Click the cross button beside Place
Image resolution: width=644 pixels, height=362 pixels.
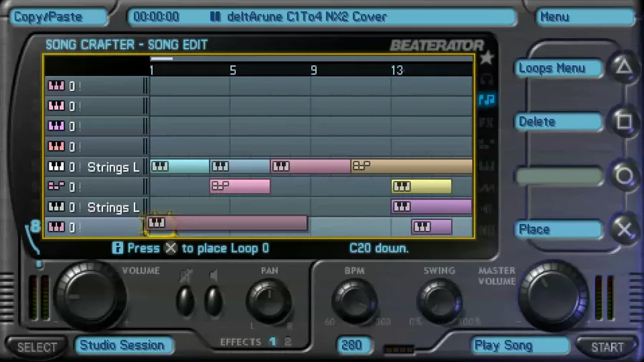point(624,230)
